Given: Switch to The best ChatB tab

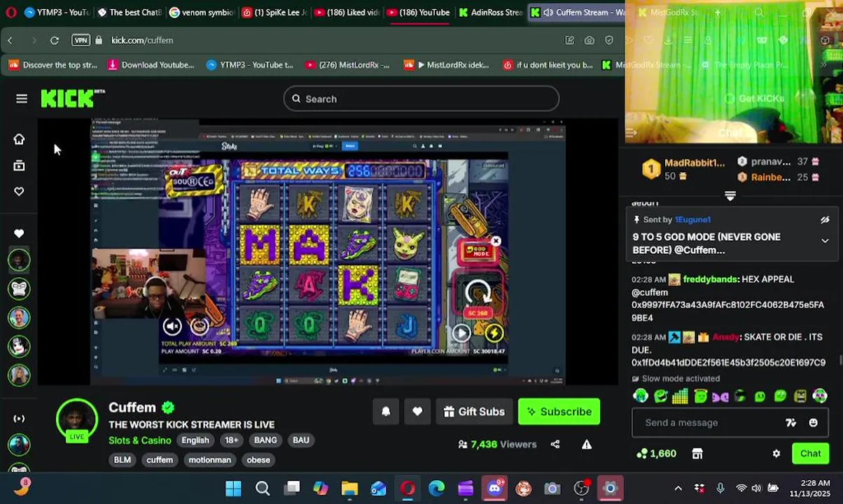Looking at the screenshot, I should click(130, 12).
